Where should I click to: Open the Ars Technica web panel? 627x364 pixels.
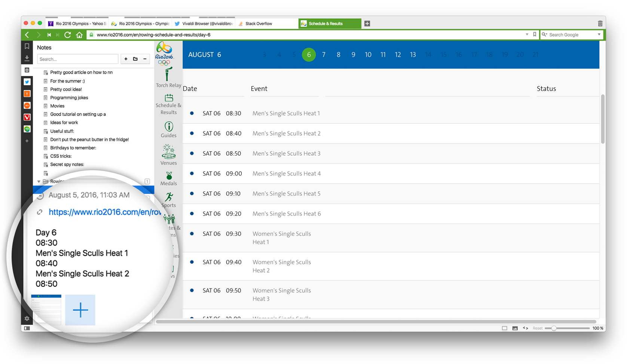coord(27,105)
